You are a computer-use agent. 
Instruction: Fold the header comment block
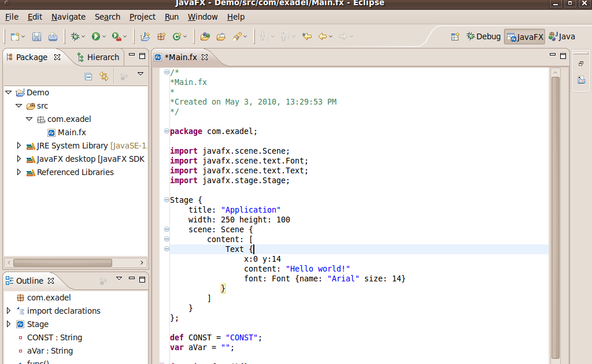click(x=166, y=72)
